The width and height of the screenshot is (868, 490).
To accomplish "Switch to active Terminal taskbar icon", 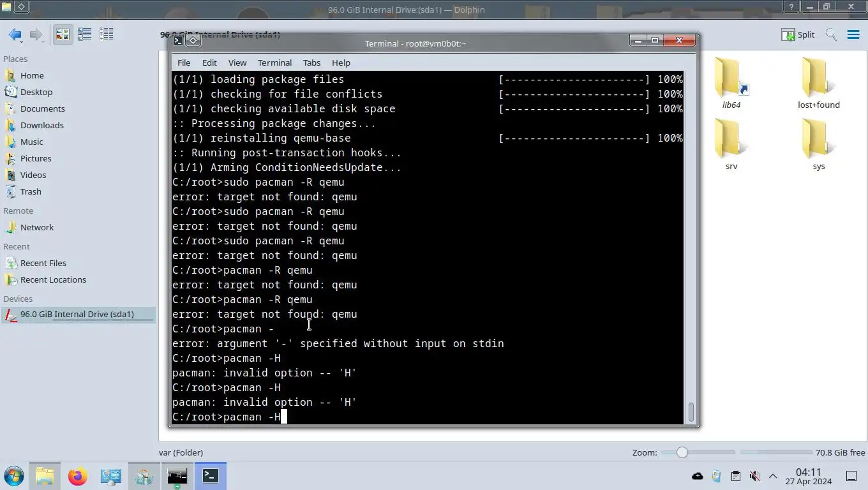I will click(x=210, y=476).
